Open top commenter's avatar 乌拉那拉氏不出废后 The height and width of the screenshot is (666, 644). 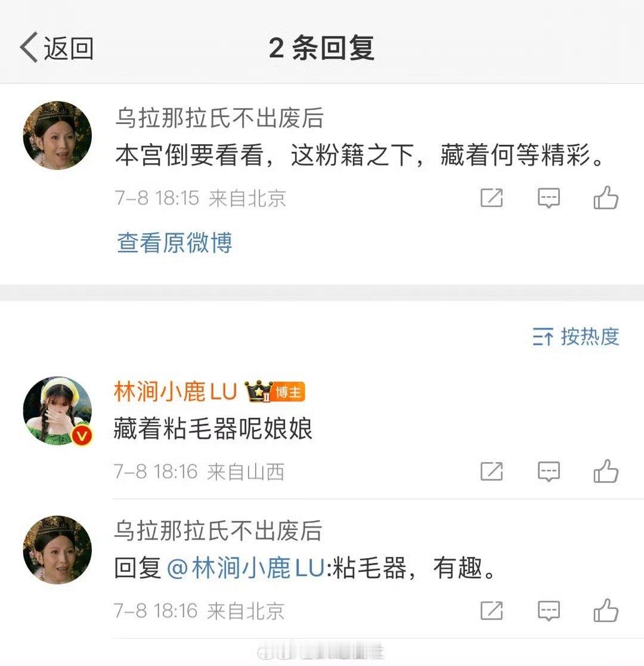[57, 135]
